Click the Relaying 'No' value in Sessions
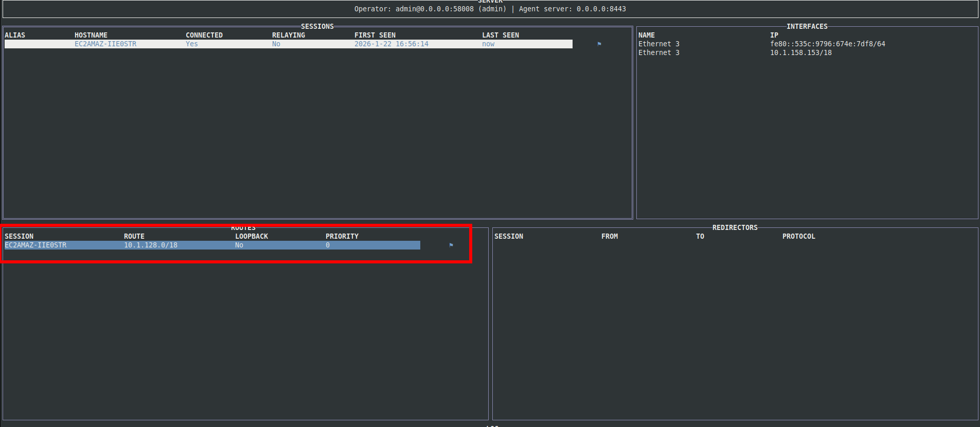Image resolution: width=980 pixels, height=427 pixels. [276, 44]
